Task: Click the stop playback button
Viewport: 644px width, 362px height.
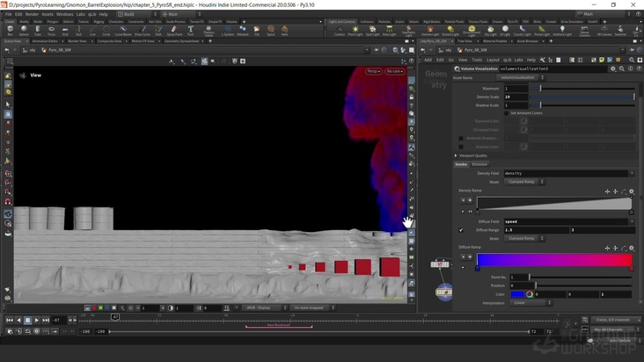Action: [27, 320]
